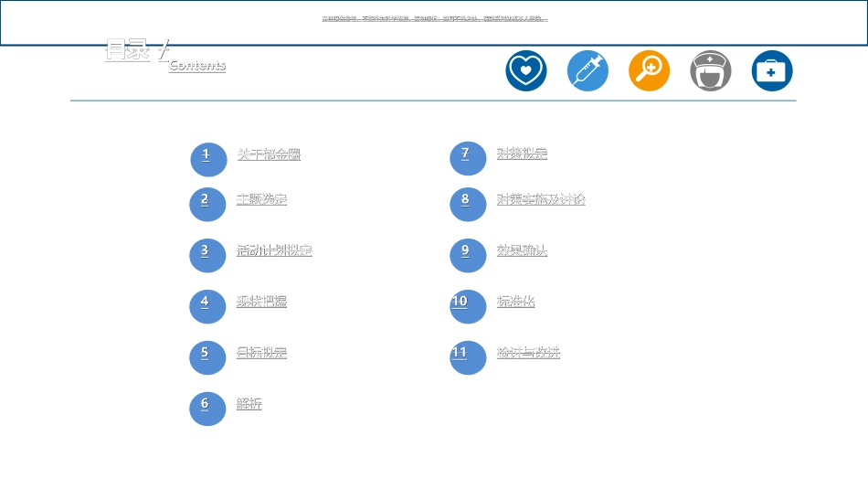Open the link text beside number 1

pyautogui.click(x=269, y=154)
